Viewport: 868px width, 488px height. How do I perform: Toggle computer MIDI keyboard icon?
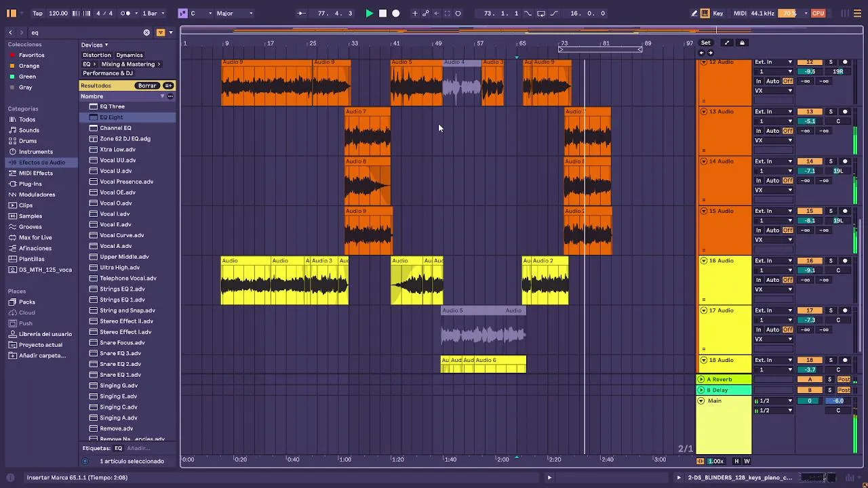tap(705, 13)
